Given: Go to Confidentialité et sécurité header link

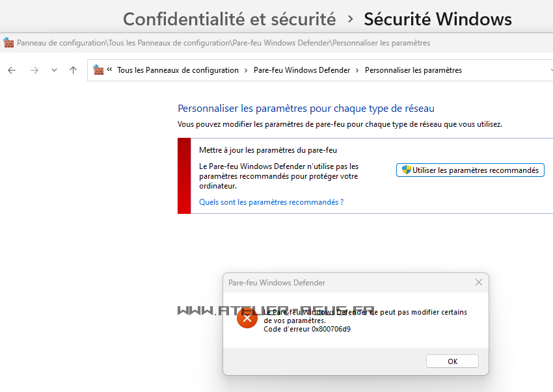Looking at the screenshot, I should point(229,20).
